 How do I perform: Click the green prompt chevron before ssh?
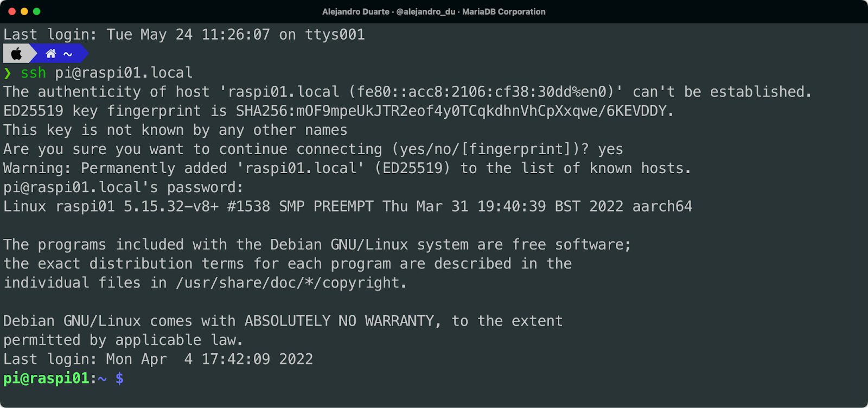pyautogui.click(x=8, y=73)
